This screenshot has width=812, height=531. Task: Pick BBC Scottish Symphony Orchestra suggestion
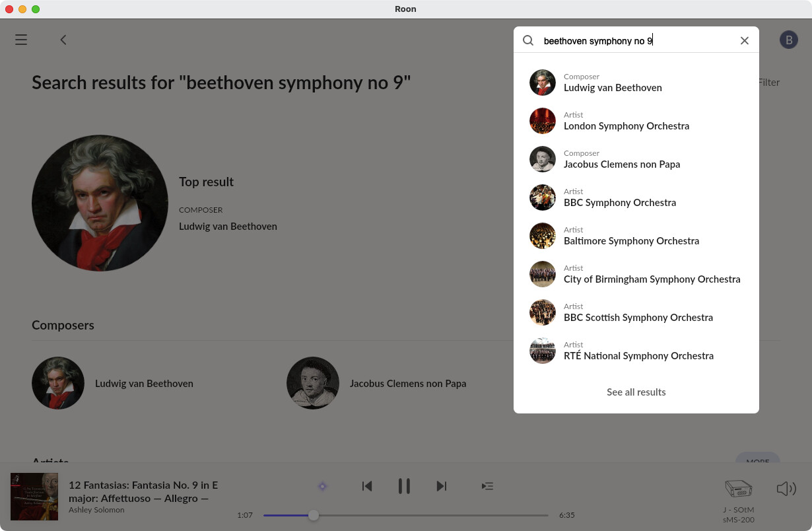tap(638, 312)
